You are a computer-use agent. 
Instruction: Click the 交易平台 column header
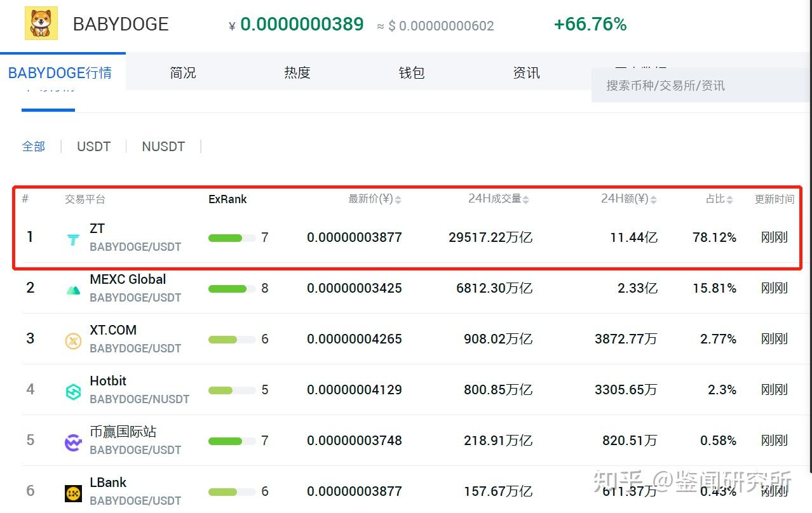[85, 199]
